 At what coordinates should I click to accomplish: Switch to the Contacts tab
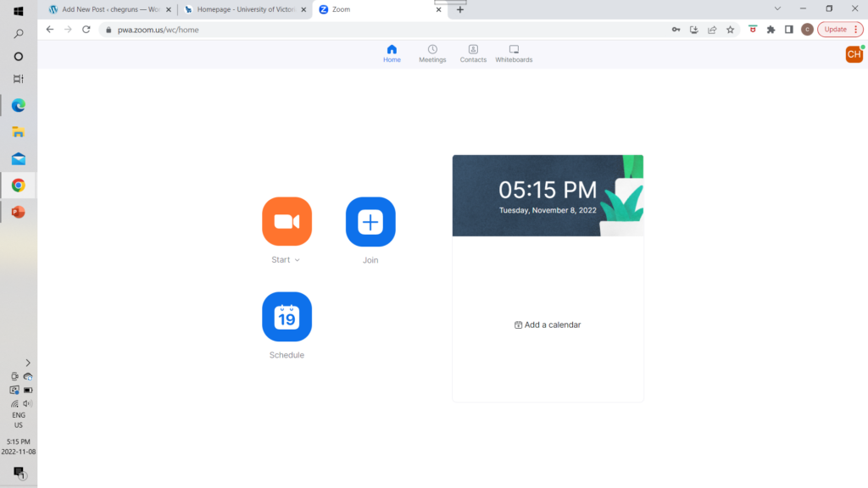(x=473, y=53)
